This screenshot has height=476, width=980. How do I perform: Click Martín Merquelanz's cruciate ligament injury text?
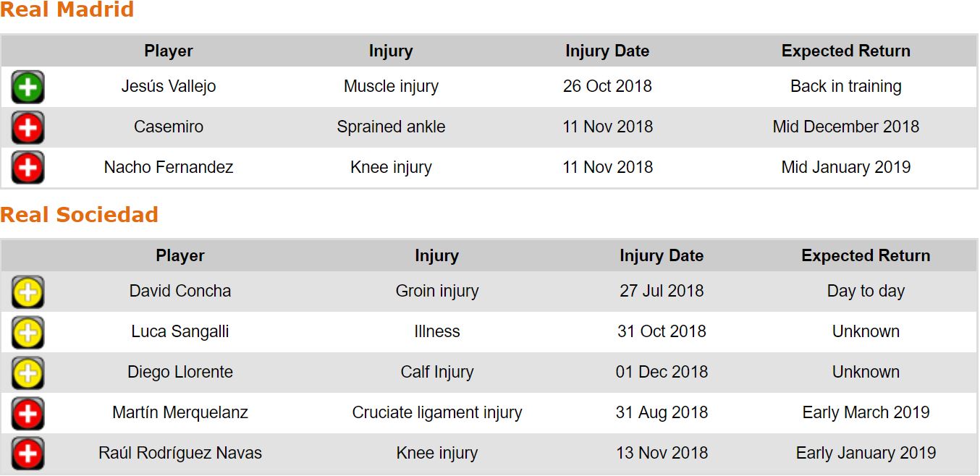pos(436,412)
